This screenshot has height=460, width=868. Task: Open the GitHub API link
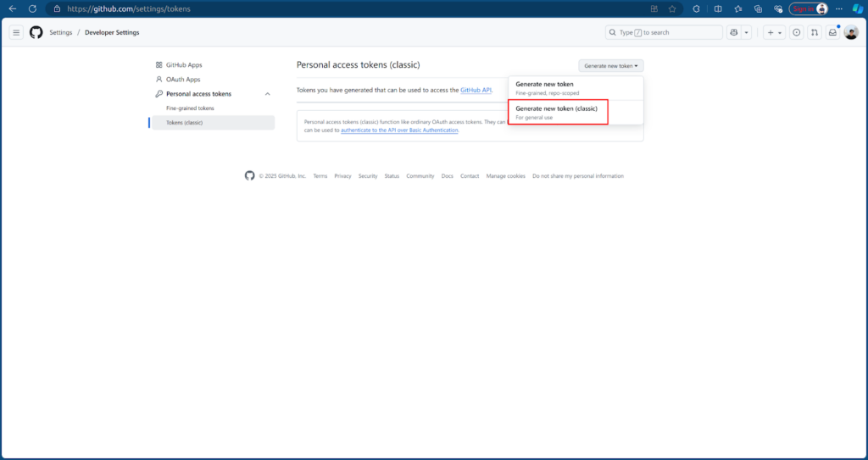click(x=476, y=90)
